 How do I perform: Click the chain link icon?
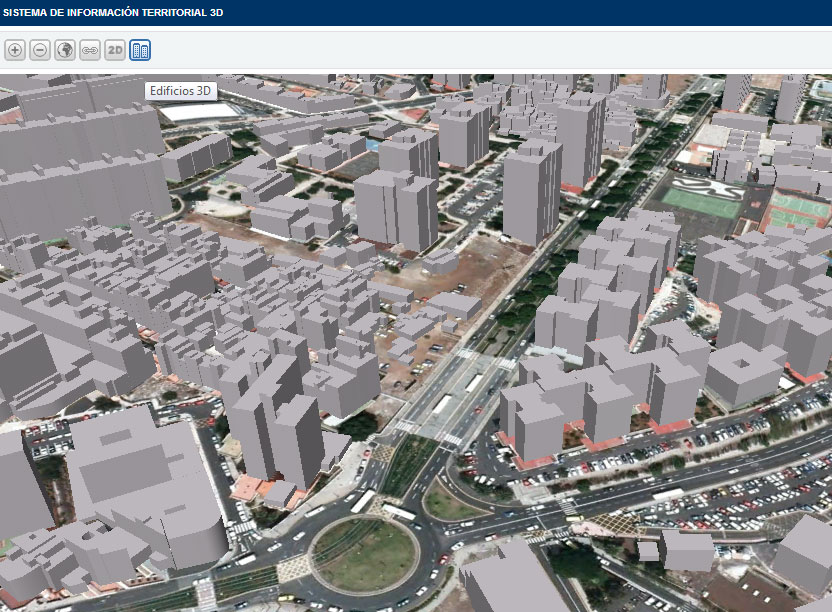coord(90,50)
